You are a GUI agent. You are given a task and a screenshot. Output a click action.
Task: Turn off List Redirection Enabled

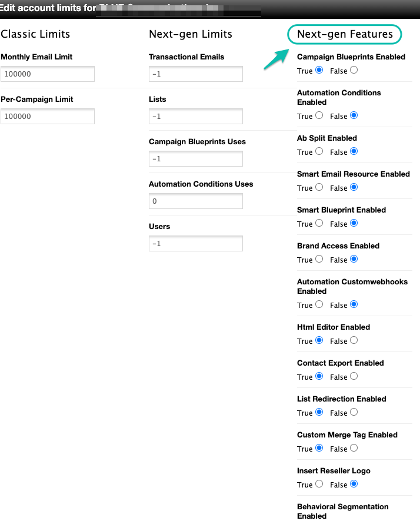354,412
